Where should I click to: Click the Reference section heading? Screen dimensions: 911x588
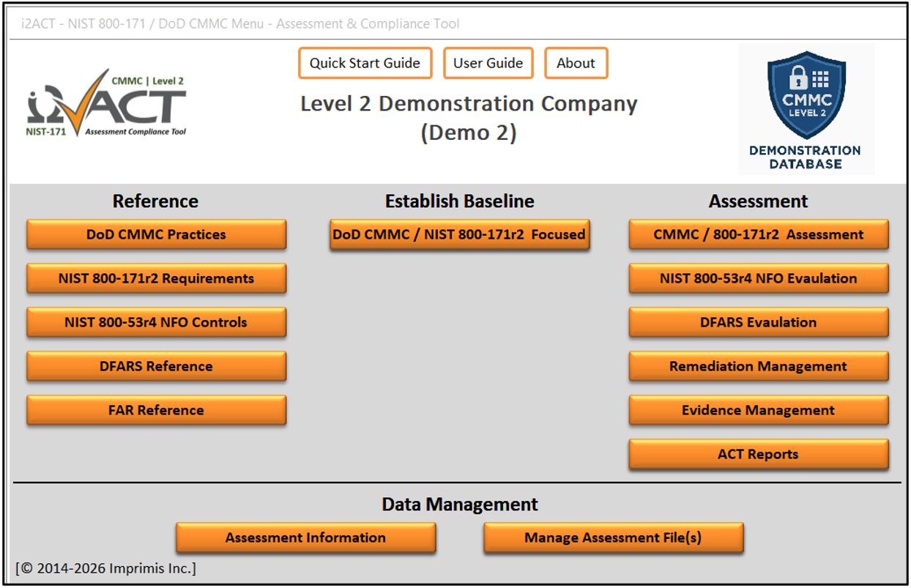(155, 201)
